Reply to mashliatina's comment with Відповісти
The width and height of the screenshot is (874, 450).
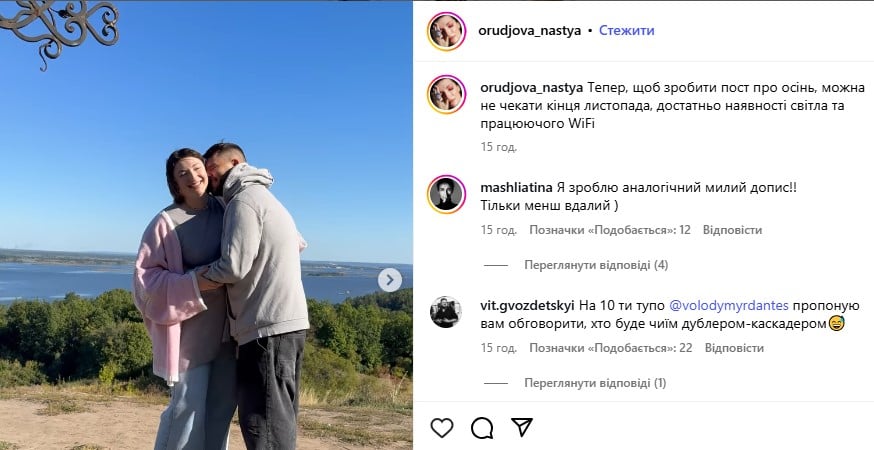[732, 230]
